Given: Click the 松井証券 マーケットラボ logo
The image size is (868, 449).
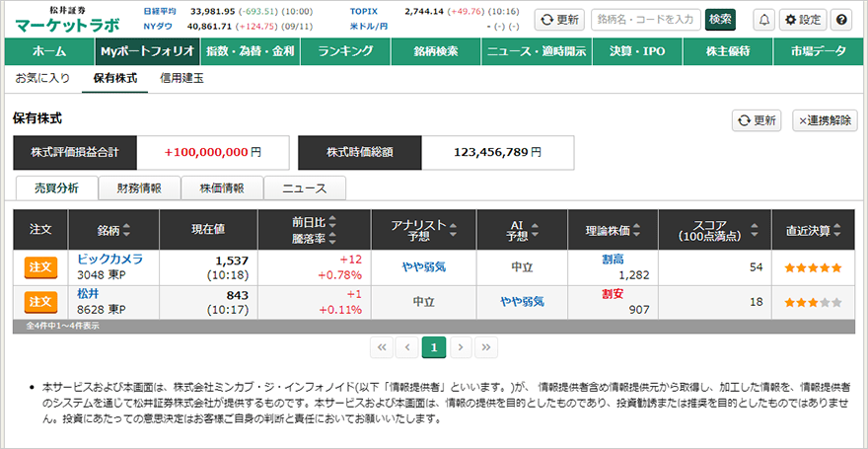Looking at the screenshot, I should coord(67,20).
